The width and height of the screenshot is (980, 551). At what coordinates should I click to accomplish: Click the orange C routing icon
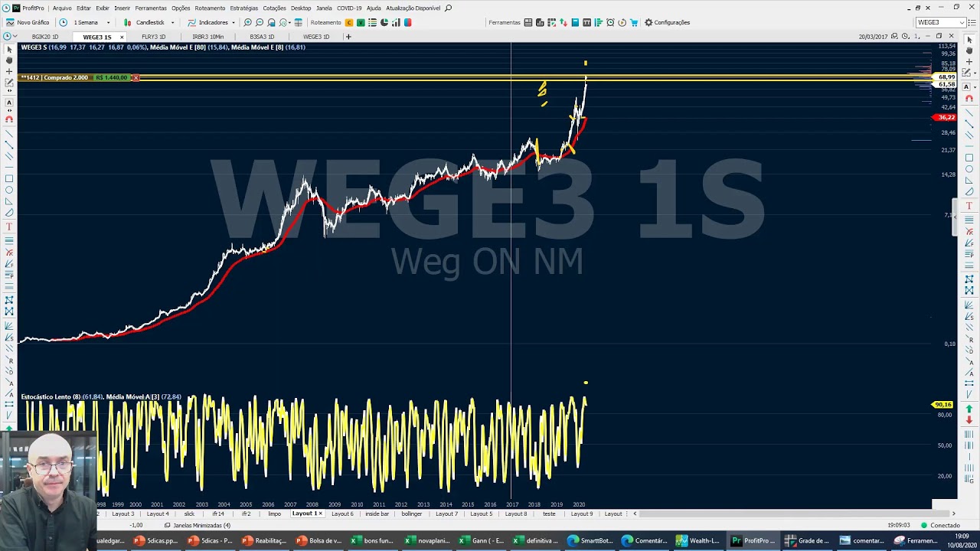(x=349, y=22)
